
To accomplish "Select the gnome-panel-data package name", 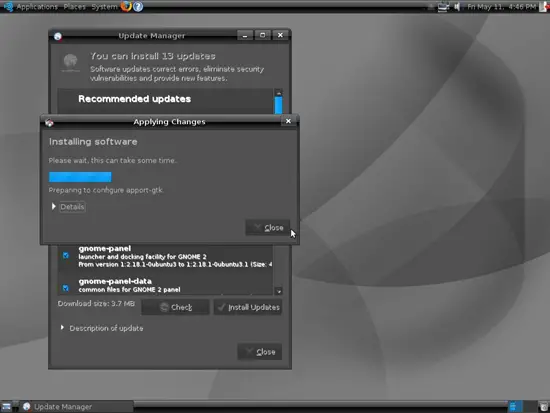I will 115,281.
